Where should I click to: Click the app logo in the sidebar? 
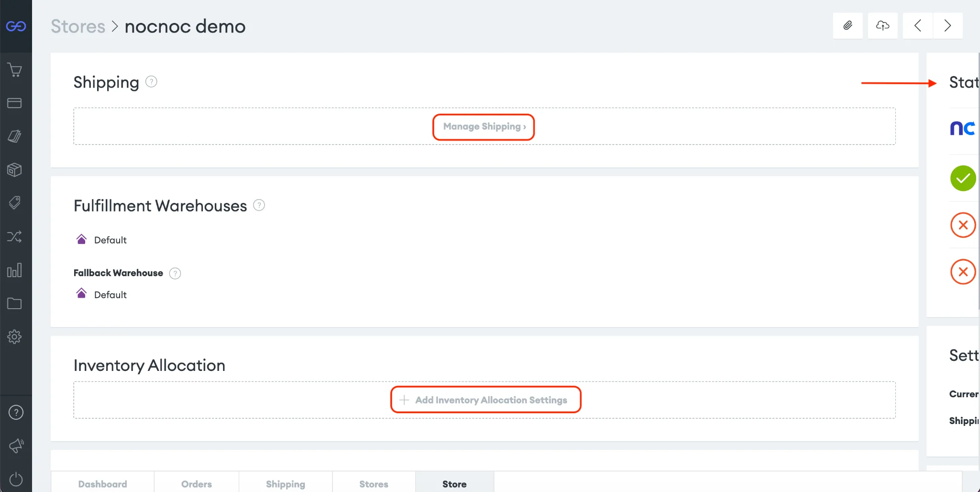pyautogui.click(x=16, y=26)
